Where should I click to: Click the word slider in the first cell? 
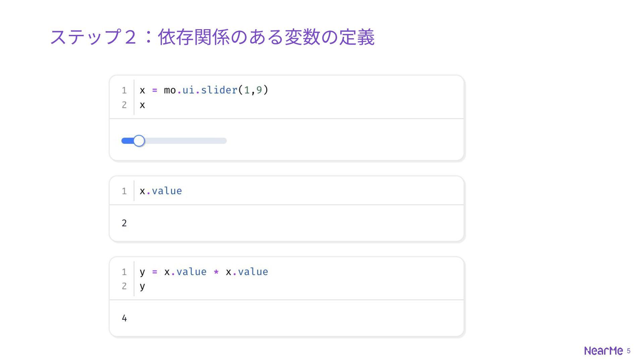click(x=219, y=90)
